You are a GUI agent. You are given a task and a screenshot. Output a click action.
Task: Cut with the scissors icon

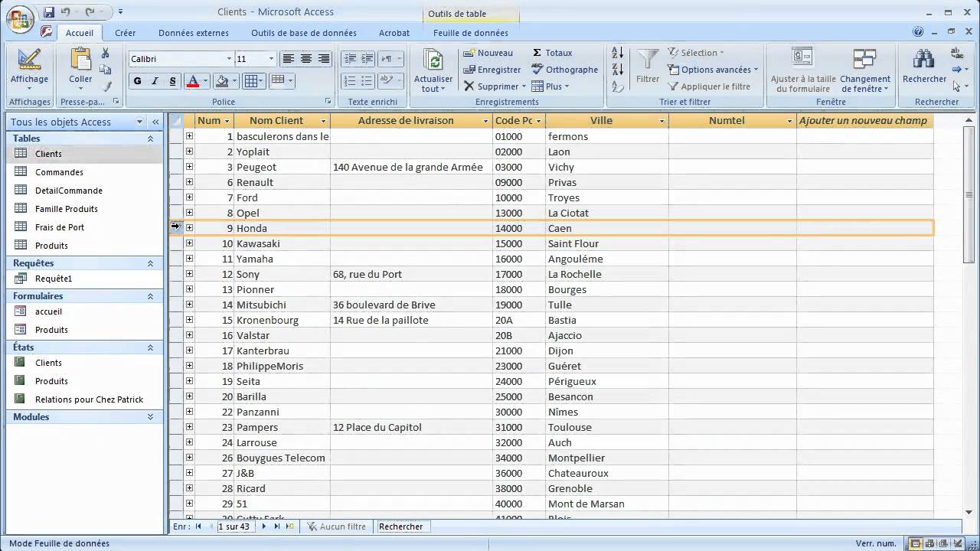(x=106, y=53)
